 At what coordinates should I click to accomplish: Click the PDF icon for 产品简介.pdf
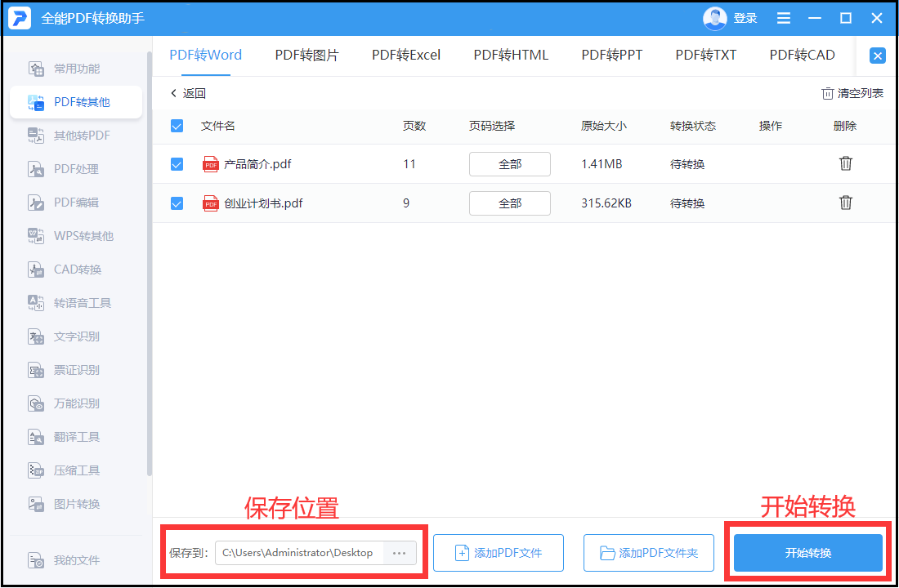(211, 164)
